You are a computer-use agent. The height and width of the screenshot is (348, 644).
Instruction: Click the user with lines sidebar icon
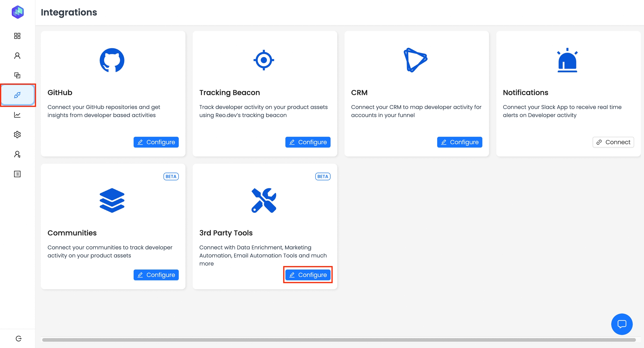[x=17, y=154]
